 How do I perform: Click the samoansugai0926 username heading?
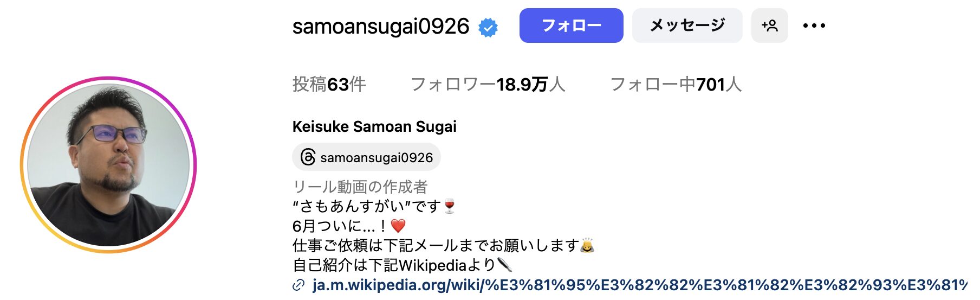click(380, 26)
